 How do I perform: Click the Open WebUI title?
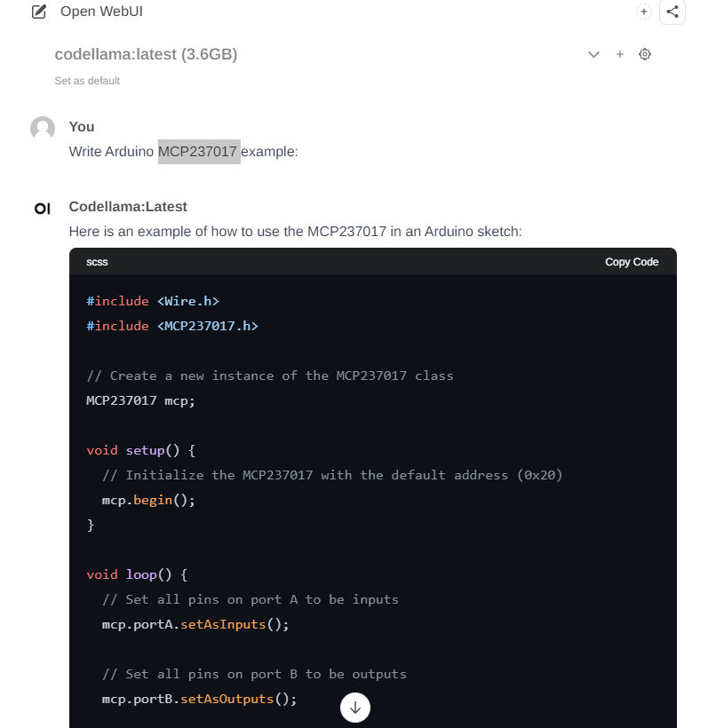click(x=101, y=12)
